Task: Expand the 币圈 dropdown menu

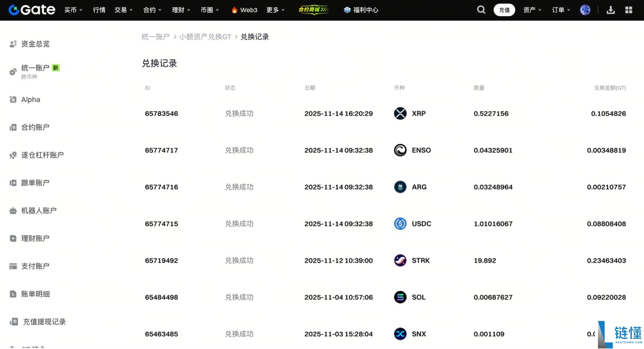Action: click(210, 10)
